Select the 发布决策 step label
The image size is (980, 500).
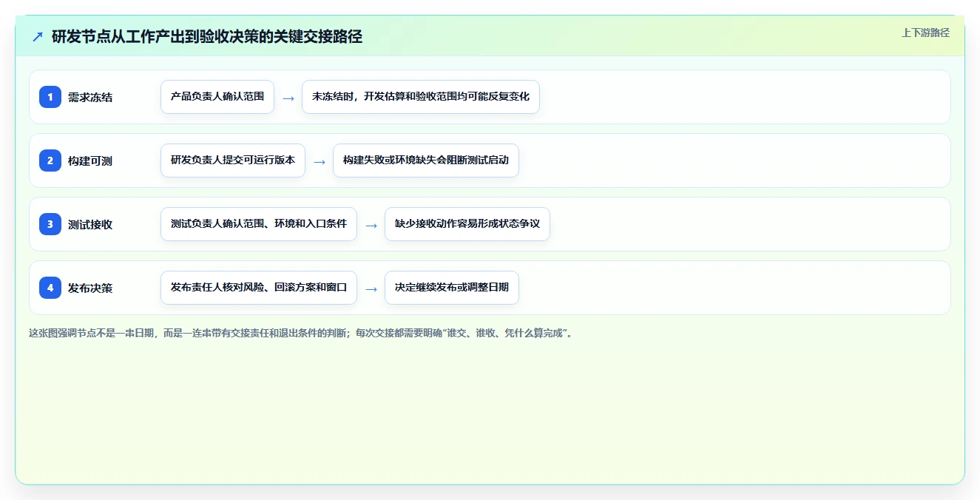point(90,288)
